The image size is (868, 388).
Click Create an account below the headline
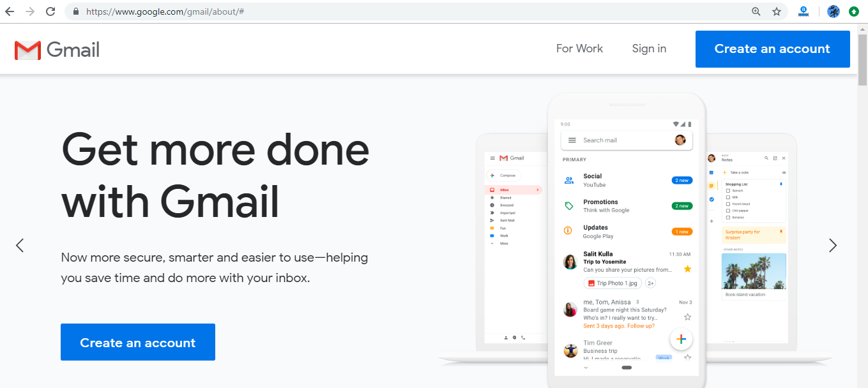tap(138, 342)
